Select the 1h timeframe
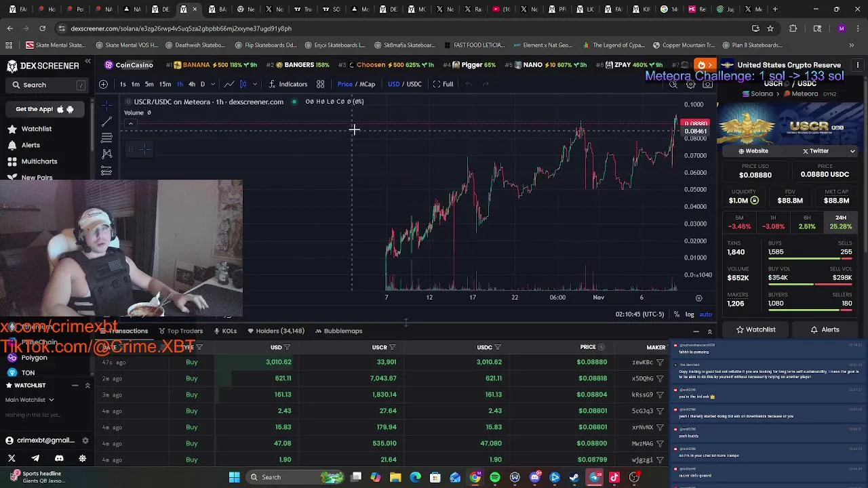 [180, 84]
